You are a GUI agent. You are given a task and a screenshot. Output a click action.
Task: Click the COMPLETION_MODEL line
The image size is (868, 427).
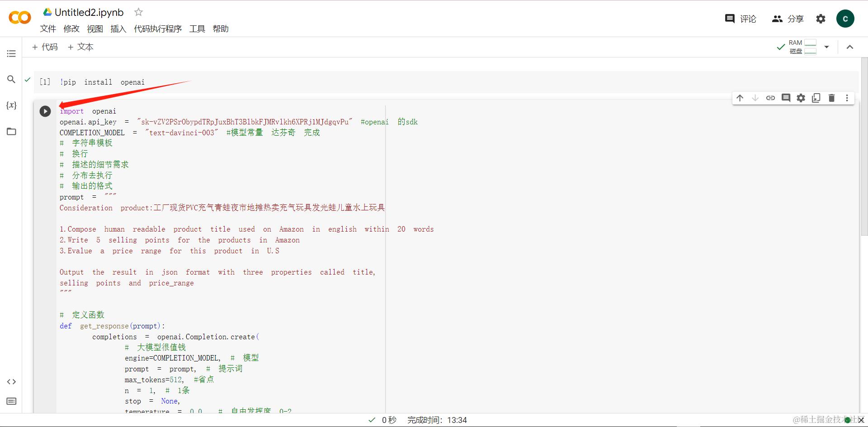point(190,133)
